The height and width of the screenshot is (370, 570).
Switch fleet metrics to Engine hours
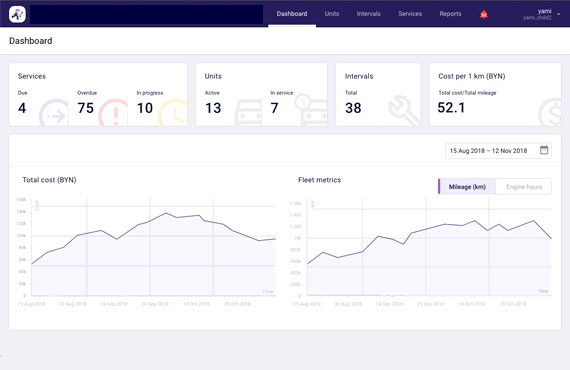click(x=523, y=187)
